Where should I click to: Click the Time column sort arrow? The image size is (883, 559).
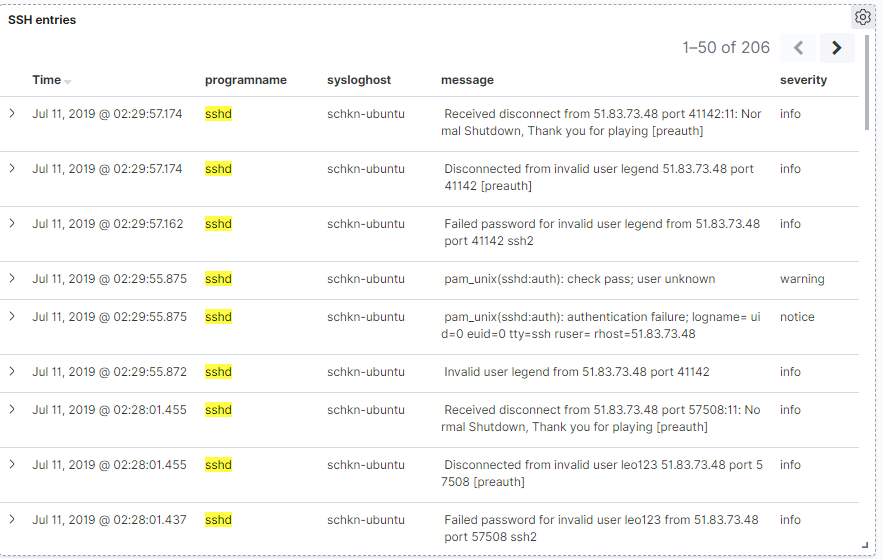pyautogui.click(x=68, y=82)
